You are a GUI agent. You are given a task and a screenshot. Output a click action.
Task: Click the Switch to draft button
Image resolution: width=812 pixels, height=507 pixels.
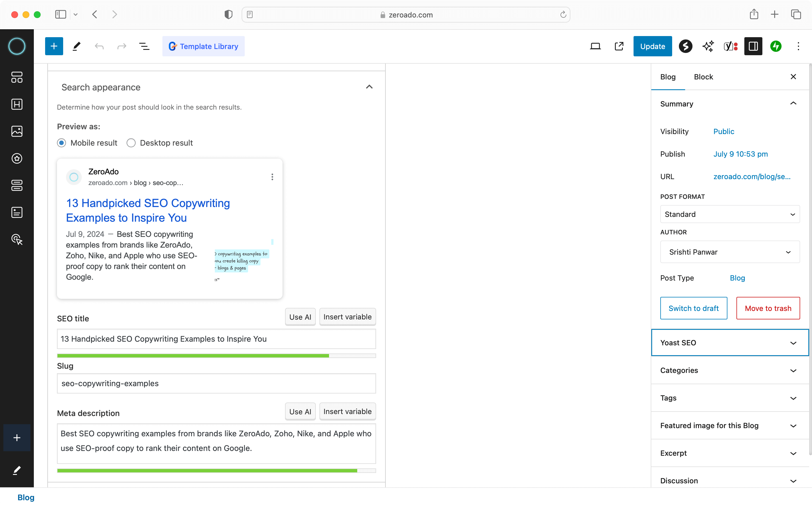coord(693,308)
